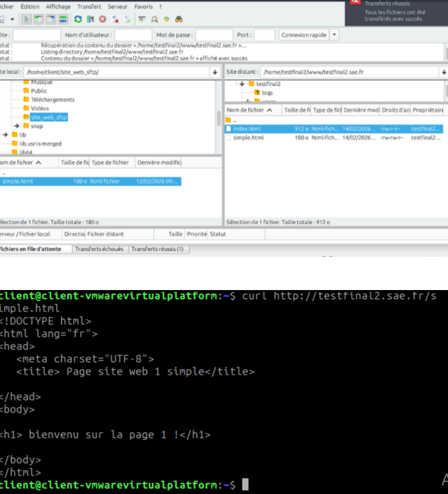Collapse the testfinal2 remote folder
The width and height of the screenshot is (448, 494).
click(243, 84)
